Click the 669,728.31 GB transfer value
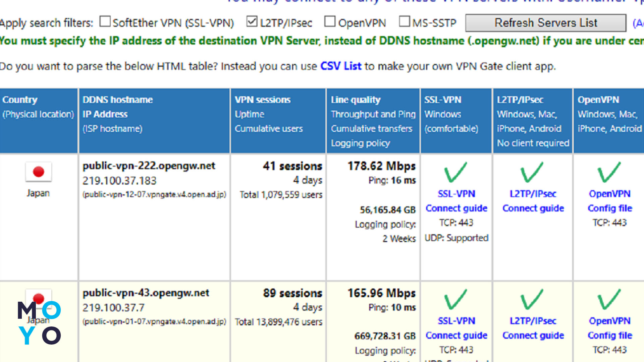The height and width of the screenshot is (362, 644). pos(385,336)
